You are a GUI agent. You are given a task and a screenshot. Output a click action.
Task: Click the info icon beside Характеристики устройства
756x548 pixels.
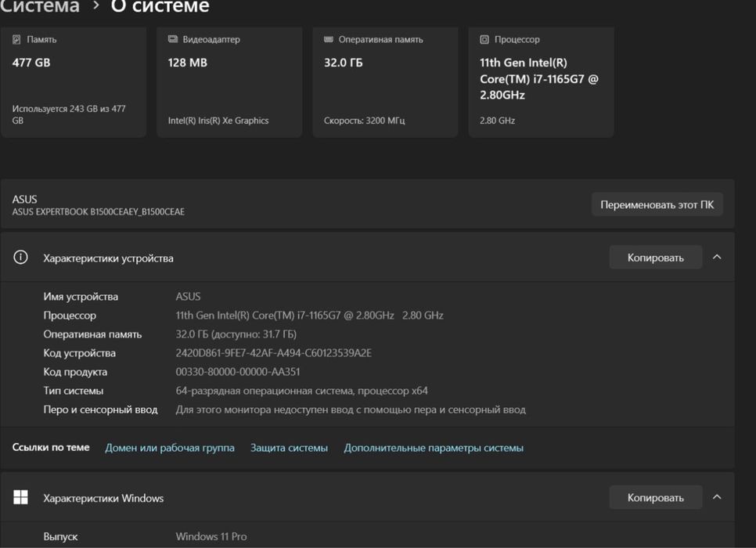tap(20, 257)
